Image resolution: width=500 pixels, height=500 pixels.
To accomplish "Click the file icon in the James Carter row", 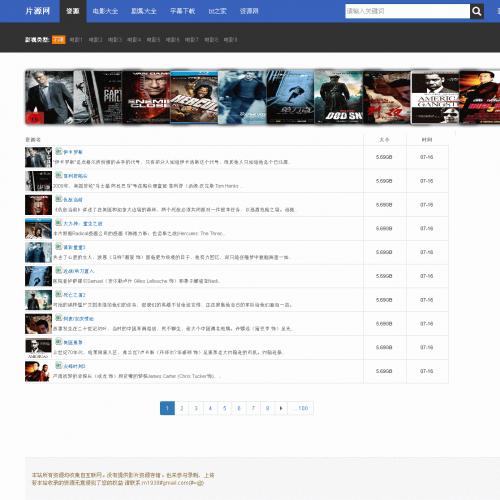I will [x=58, y=366].
